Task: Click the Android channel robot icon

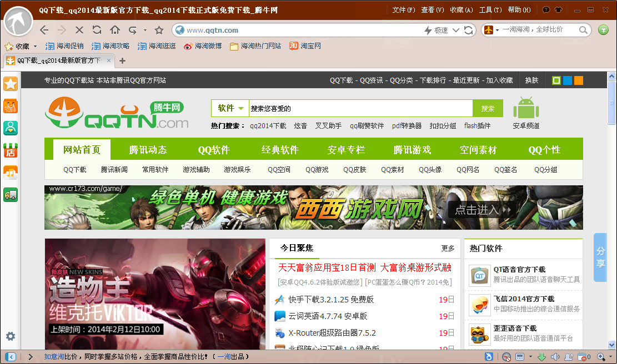Action: [526, 108]
